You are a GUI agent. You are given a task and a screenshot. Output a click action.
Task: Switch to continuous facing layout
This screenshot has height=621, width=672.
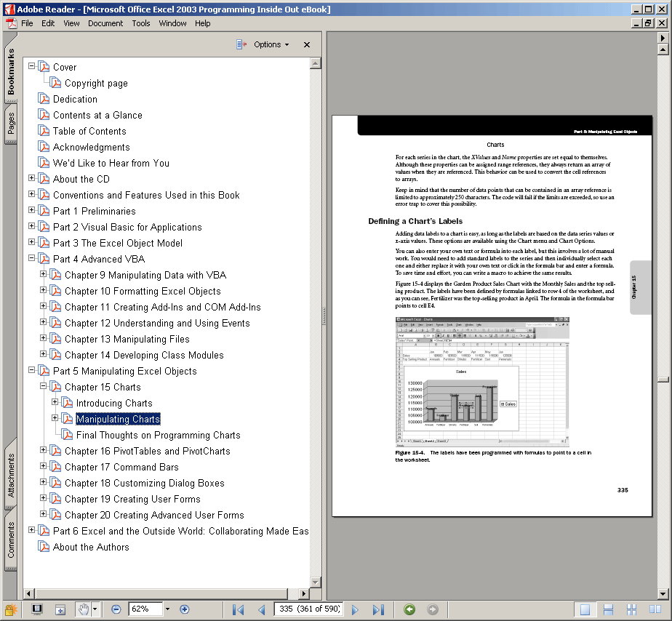631,609
